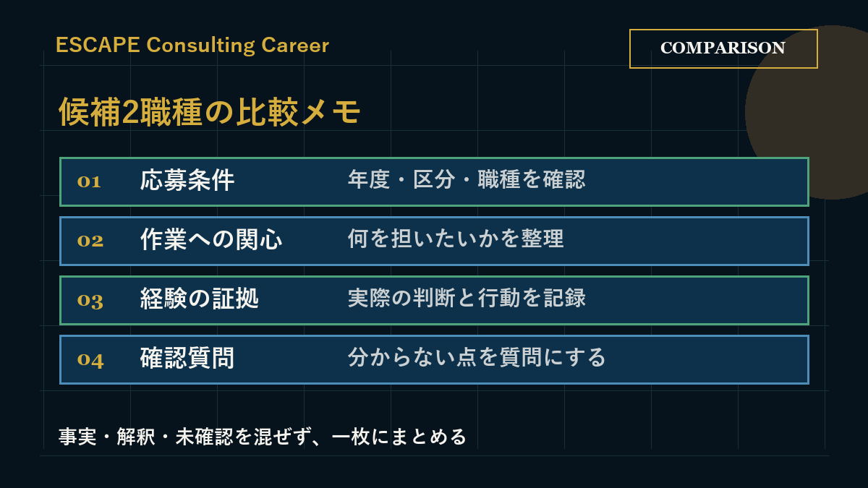Select the 03 number label
The height and width of the screenshot is (488, 868).
[90, 300]
